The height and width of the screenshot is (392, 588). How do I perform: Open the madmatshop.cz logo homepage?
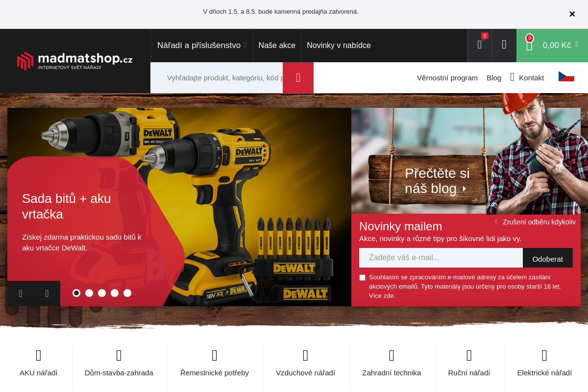(x=75, y=61)
